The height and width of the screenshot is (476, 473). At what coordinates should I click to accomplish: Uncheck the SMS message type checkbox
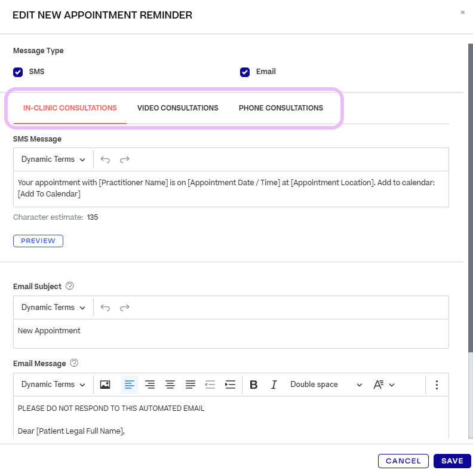(18, 72)
